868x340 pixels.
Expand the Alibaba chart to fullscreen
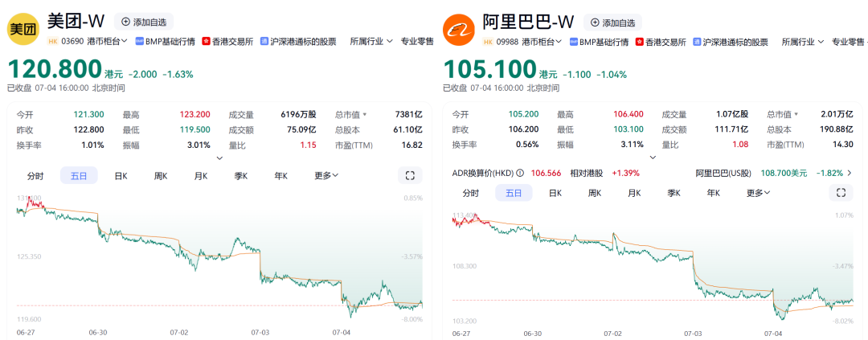(841, 193)
